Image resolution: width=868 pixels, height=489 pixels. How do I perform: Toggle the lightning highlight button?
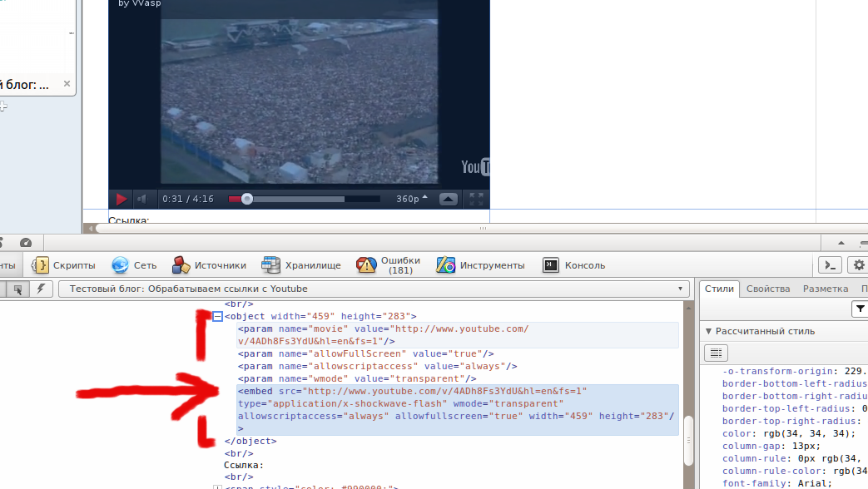(x=41, y=289)
